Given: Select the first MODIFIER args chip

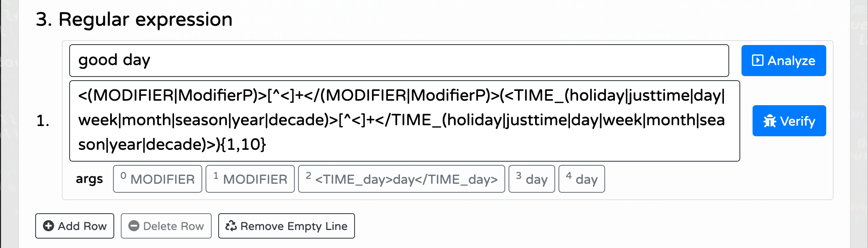Looking at the screenshot, I should pyautogui.click(x=157, y=179).
